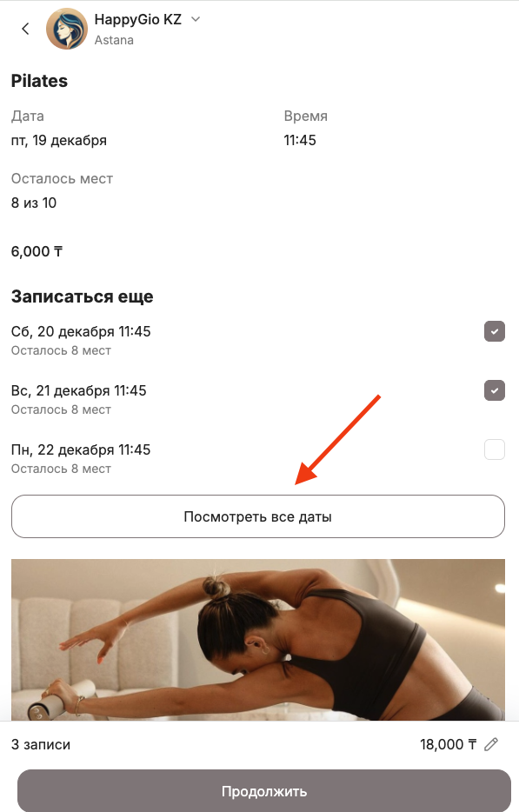Expand the chevron next to HappyGio KZ
519x812 pixels.
click(x=196, y=20)
